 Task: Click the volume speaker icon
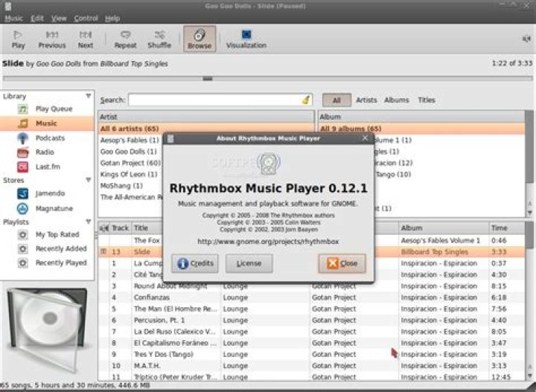pos(526,39)
